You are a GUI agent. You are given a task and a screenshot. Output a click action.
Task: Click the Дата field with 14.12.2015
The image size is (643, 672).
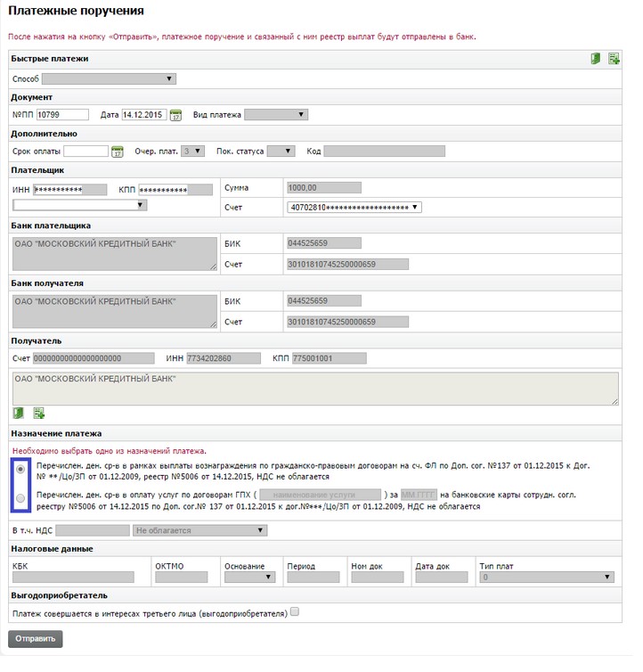coord(144,115)
